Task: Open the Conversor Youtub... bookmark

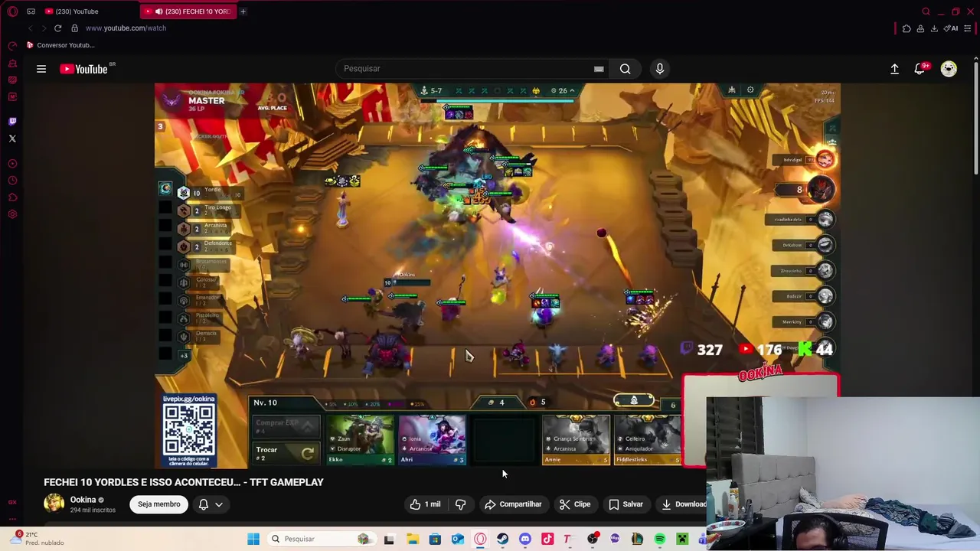Action: tap(60, 45)
